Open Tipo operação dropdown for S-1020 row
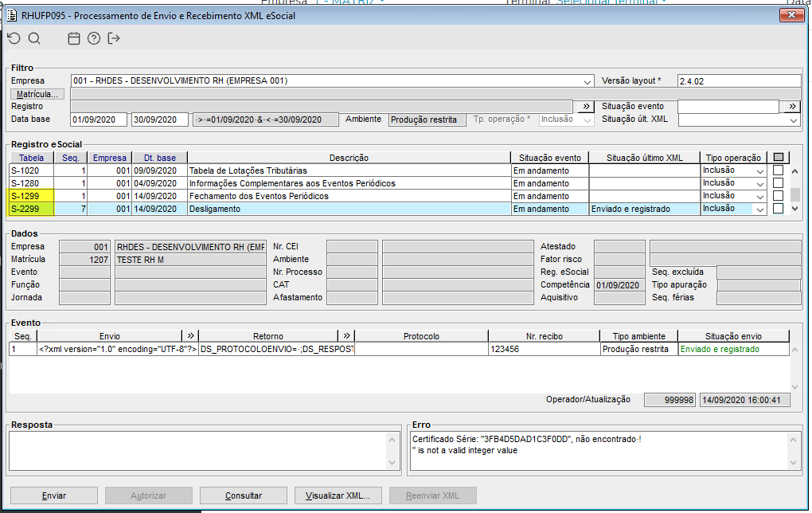The image size is (812, 513). pos(759,171)
